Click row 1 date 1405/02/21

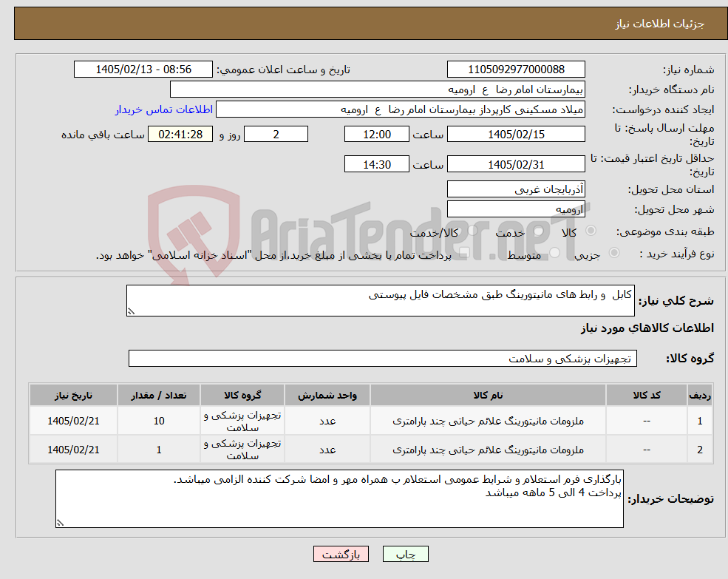[x=73, y=421]
